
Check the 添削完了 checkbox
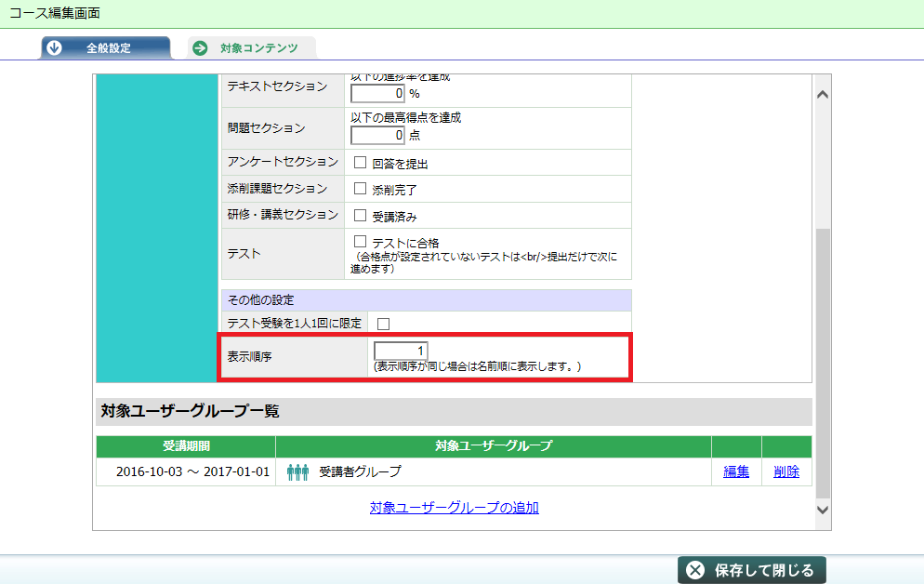360,189
